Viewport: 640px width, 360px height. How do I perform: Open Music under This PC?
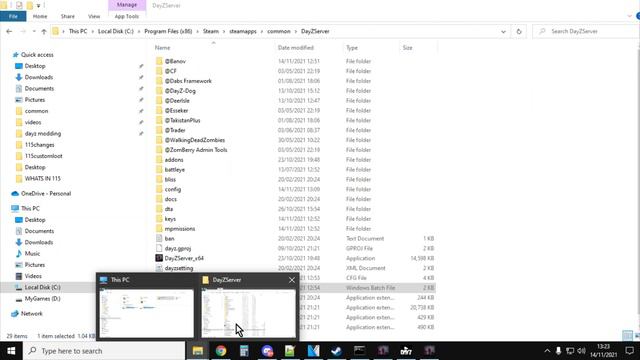(x=32, y=253)
